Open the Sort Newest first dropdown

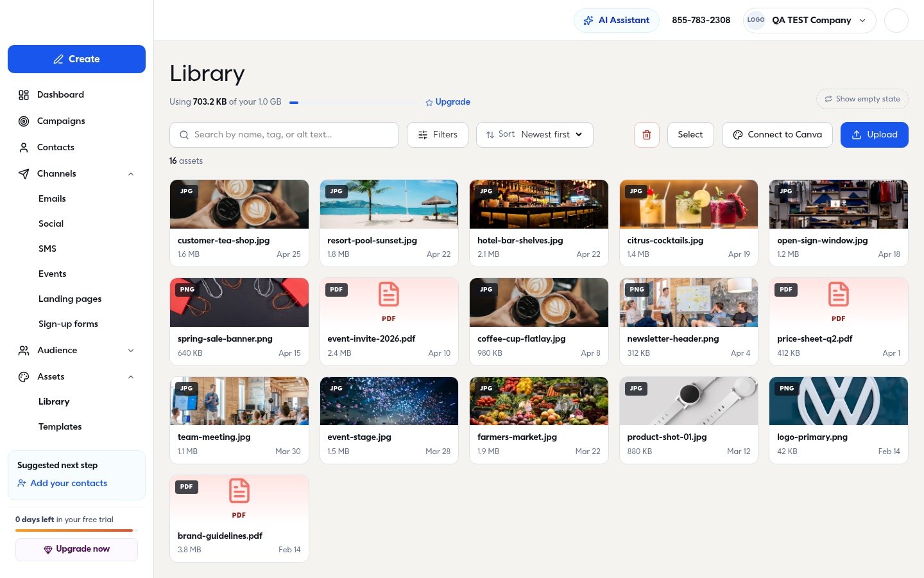[x=535, y=135]
